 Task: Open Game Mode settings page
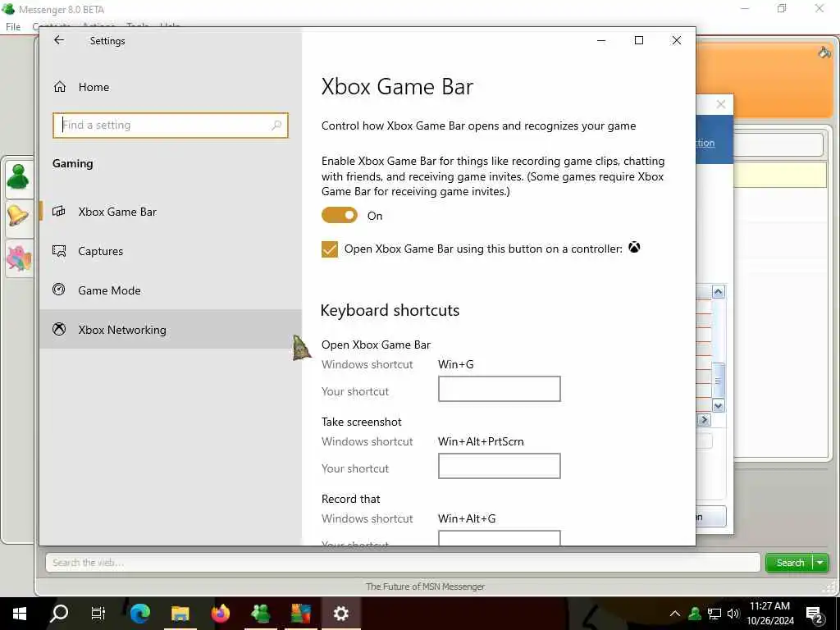171,290
